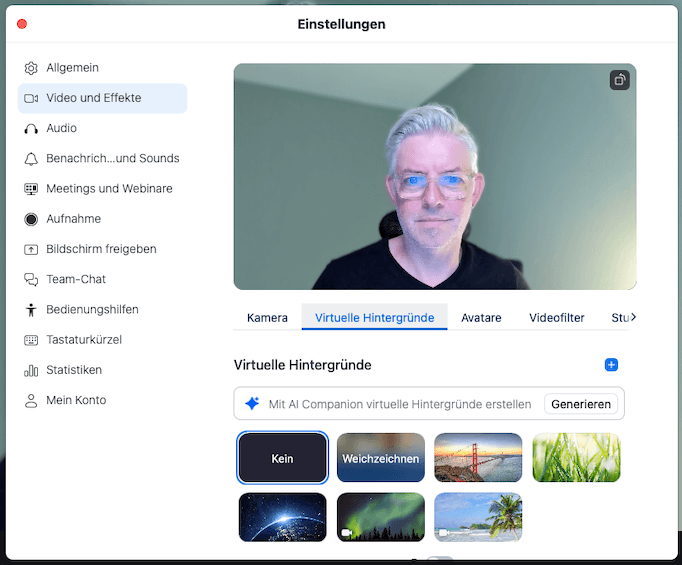Image resolution: width=682 pixels, height=565 pixels.
Task: Expand more tabs with the right chevron
Action: pos(632,317)
